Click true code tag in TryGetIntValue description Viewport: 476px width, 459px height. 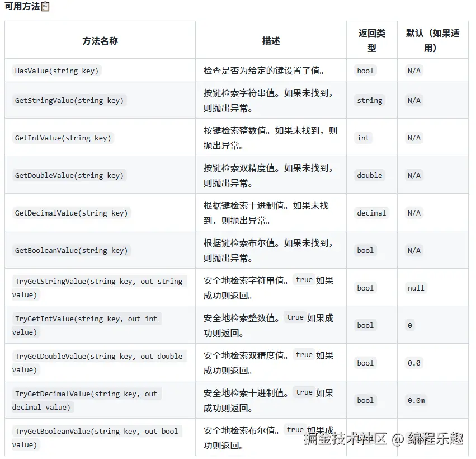click(295, 317)
